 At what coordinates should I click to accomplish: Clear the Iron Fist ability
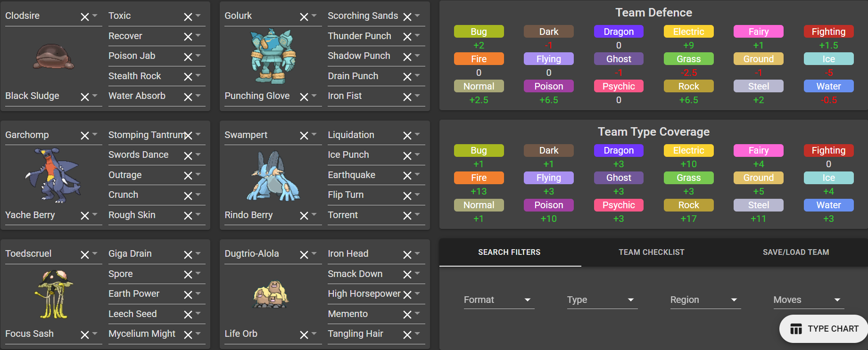click(x=407, y=97)
